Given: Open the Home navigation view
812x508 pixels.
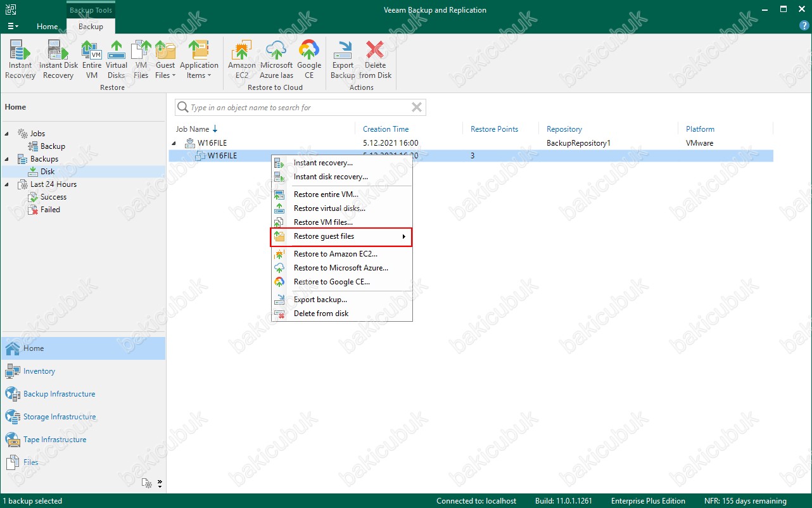Looking at the screenshot, I should coord(83,348).
